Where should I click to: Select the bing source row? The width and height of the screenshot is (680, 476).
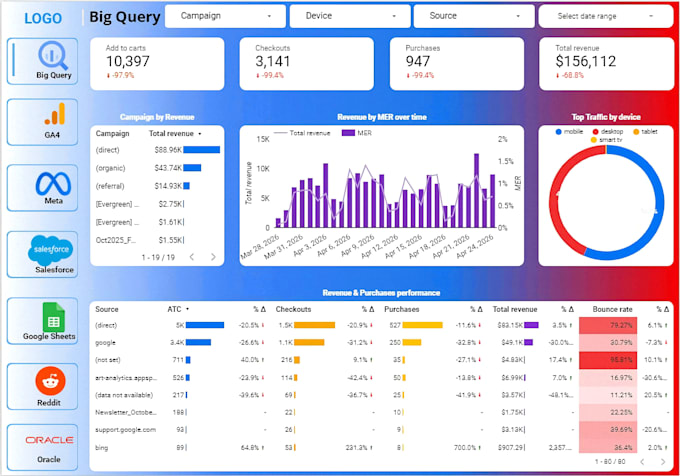382,447
